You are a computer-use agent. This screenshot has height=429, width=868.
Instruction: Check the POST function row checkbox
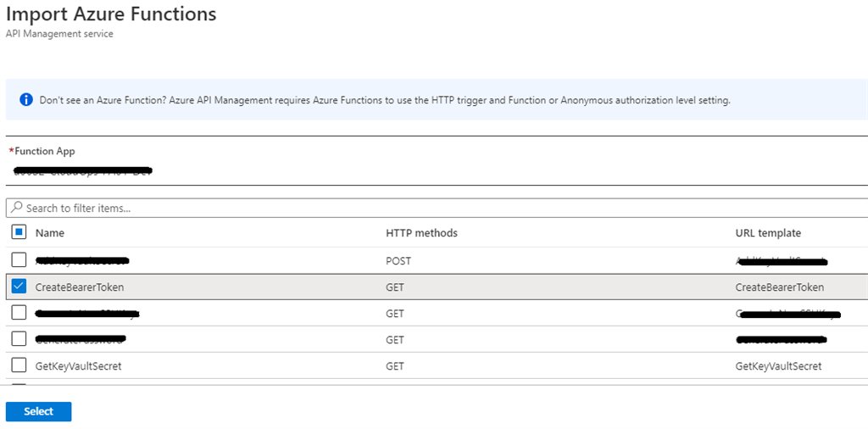[19, 260]
